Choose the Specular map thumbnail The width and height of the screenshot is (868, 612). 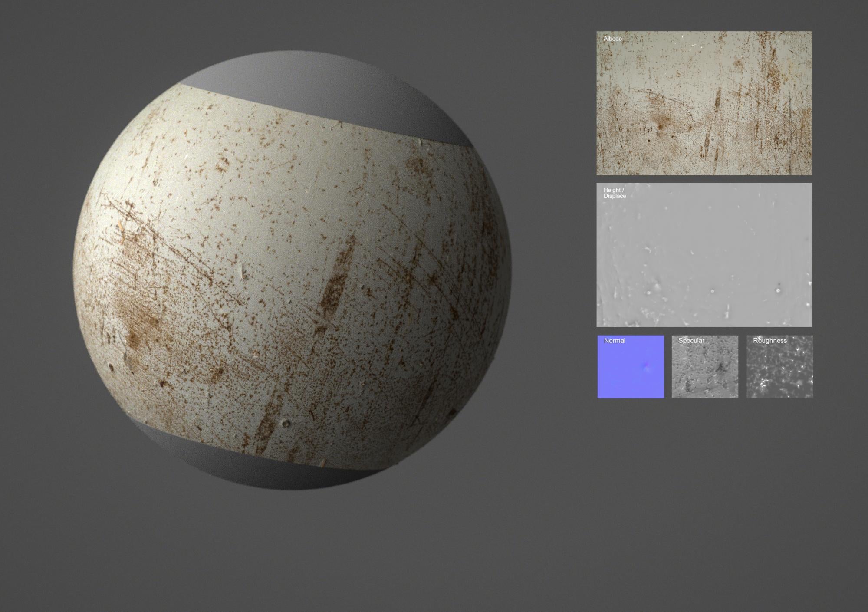point(705,367)
